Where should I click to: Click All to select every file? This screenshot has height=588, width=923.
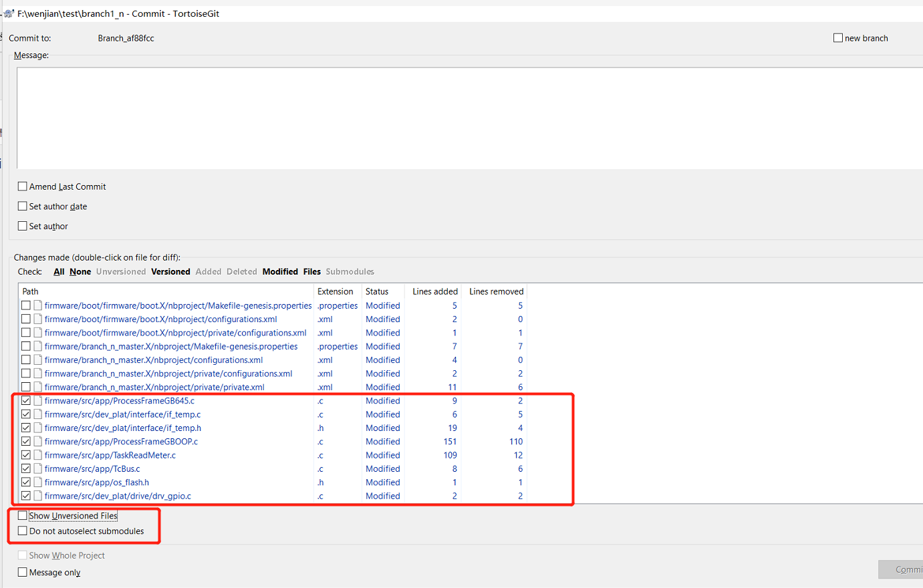point(58,271)
